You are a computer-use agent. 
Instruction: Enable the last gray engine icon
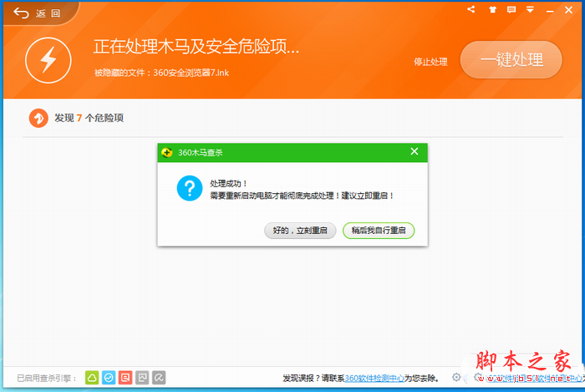(x=159, y=378)
